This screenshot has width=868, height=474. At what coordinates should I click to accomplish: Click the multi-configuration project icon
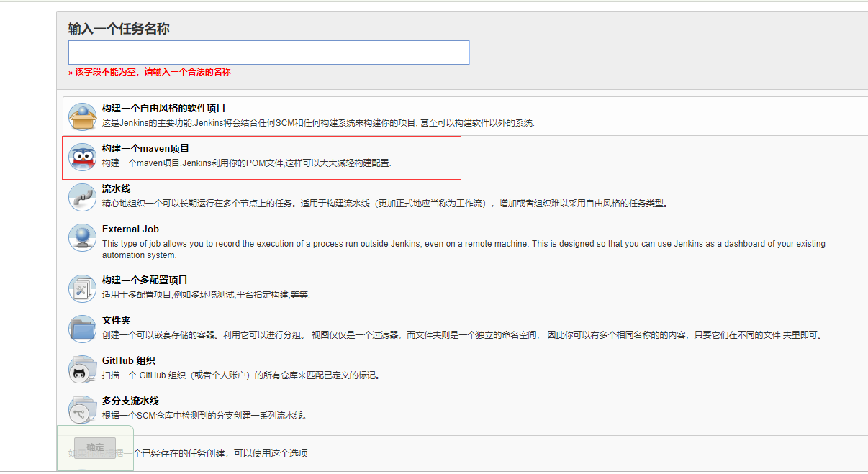[x=82, y=288]
